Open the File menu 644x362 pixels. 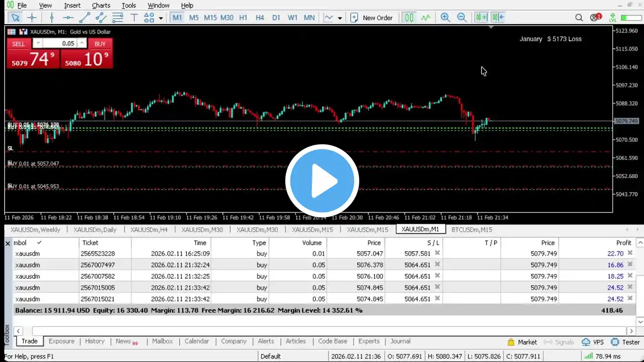coord(22,5)
